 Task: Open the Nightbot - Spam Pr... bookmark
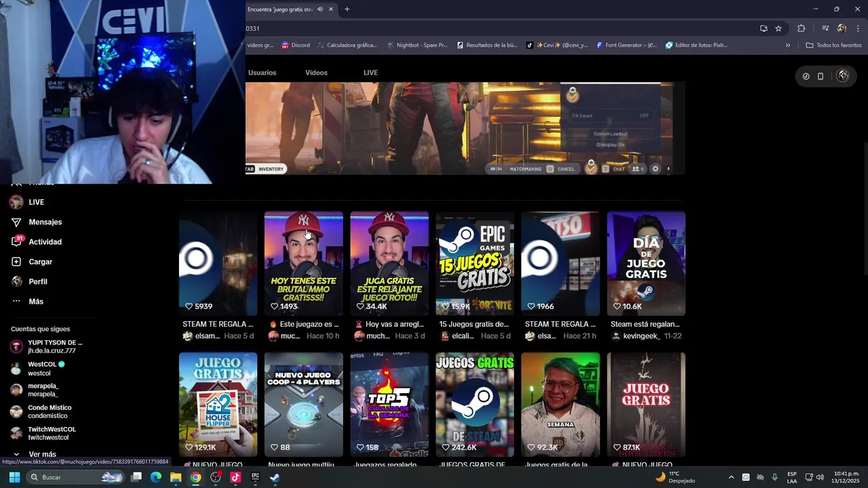[417, 45]
